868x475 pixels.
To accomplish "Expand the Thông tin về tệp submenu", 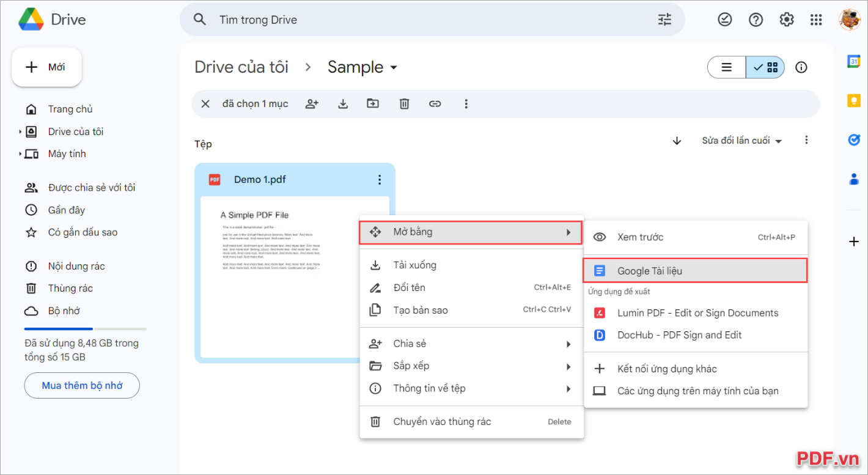I will 472,389.
